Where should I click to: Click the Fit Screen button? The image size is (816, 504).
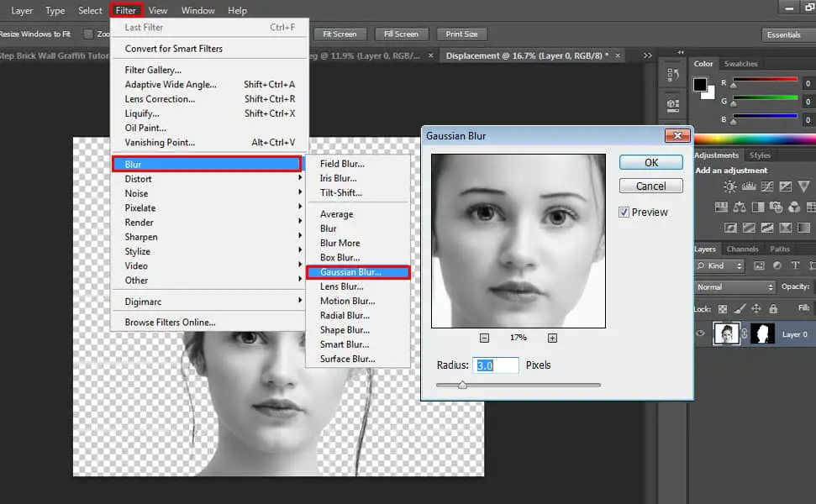coord(340,34)
